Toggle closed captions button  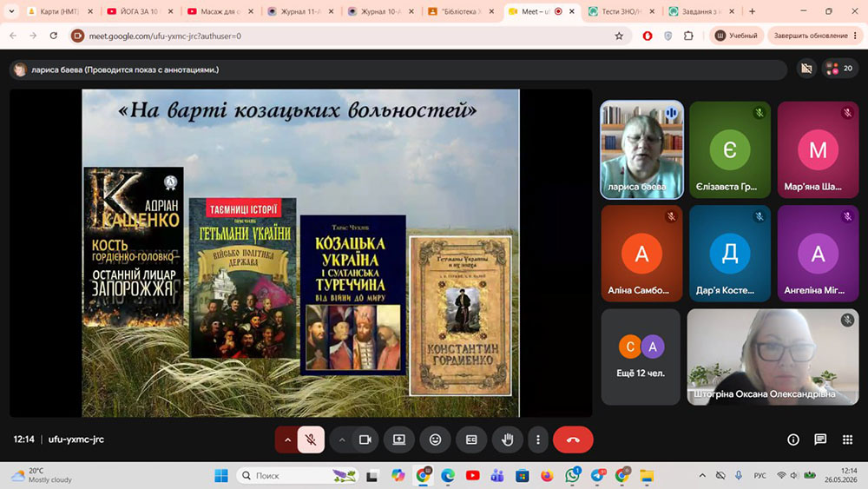tap(471, 439)
